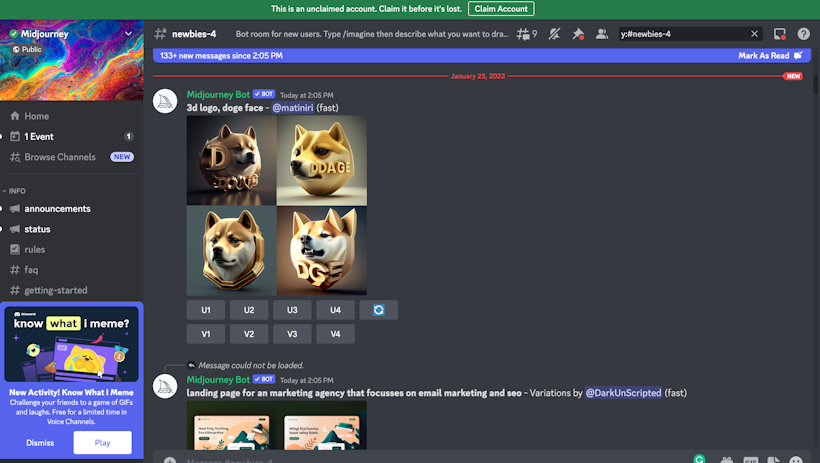Screen dimensions: 820x463
Task: Create variations with V2 button
Action: pos(249,334)
